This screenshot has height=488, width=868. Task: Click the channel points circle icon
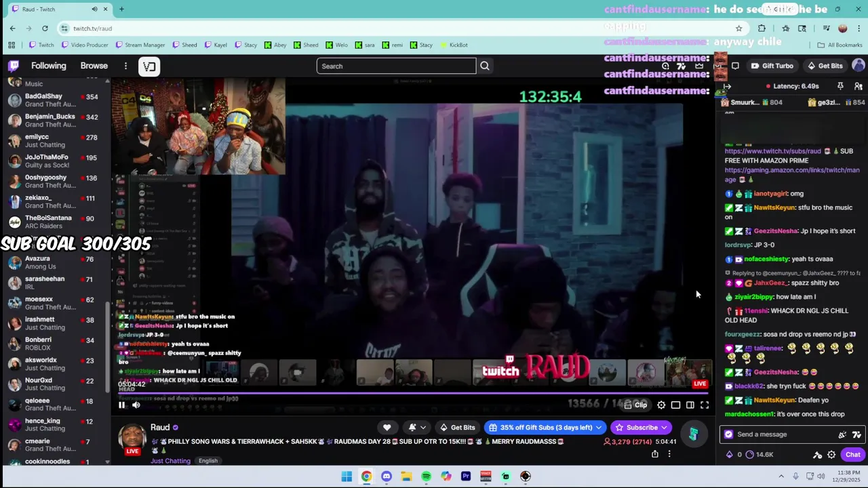click(x=749, y=455)
